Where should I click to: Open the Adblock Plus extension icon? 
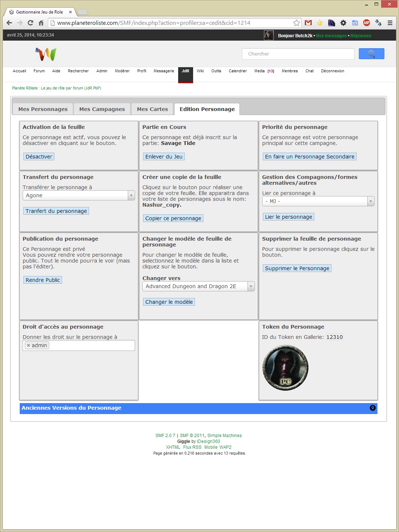367,23
